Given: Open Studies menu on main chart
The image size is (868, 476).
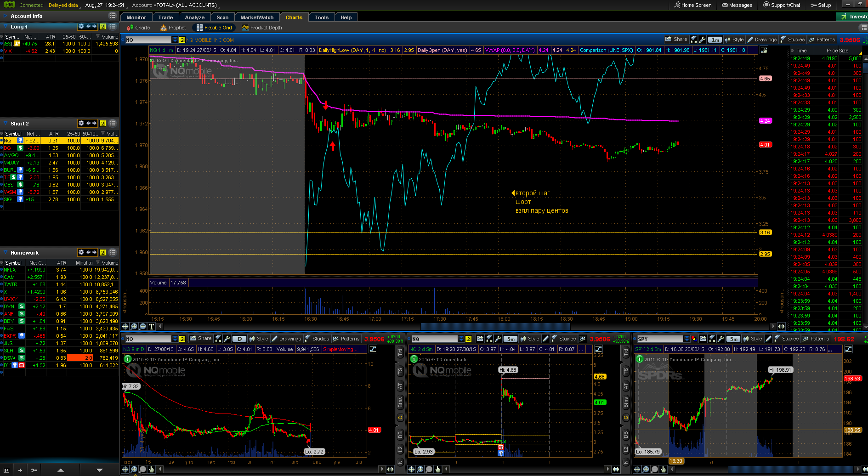Looking at the screenshot, I should [x=793, y=40].
